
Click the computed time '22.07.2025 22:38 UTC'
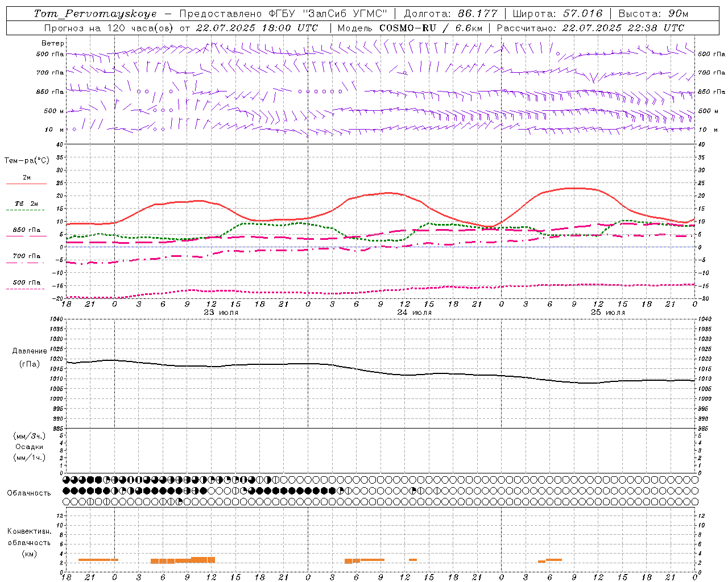click(623, 28)
